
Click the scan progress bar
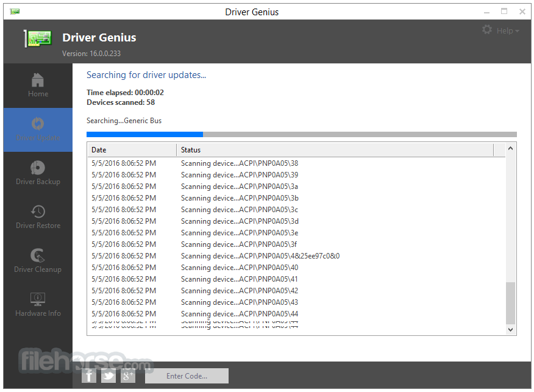pyautogui.click(x=301, y=135)
